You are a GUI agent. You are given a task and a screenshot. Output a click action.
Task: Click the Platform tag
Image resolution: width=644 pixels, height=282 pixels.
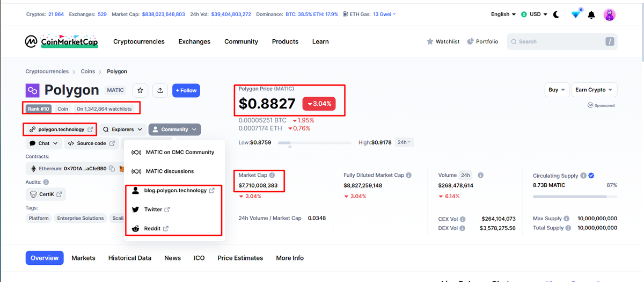tap(39, 218)
